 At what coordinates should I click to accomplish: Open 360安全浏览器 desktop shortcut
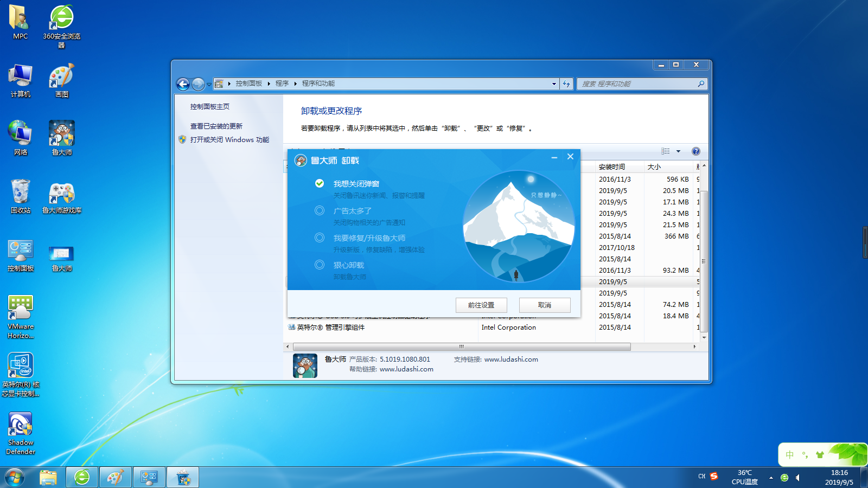tap(62, 26)
